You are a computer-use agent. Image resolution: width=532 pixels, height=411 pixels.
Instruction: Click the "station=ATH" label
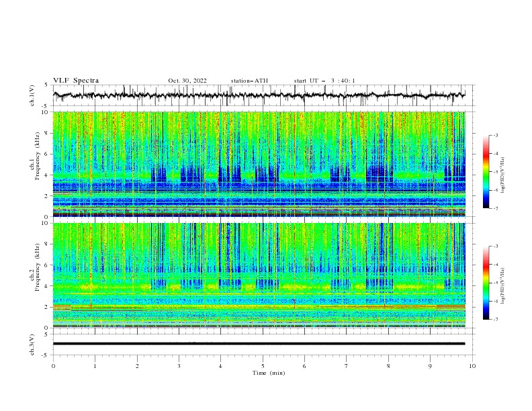[x=249, y=81]
